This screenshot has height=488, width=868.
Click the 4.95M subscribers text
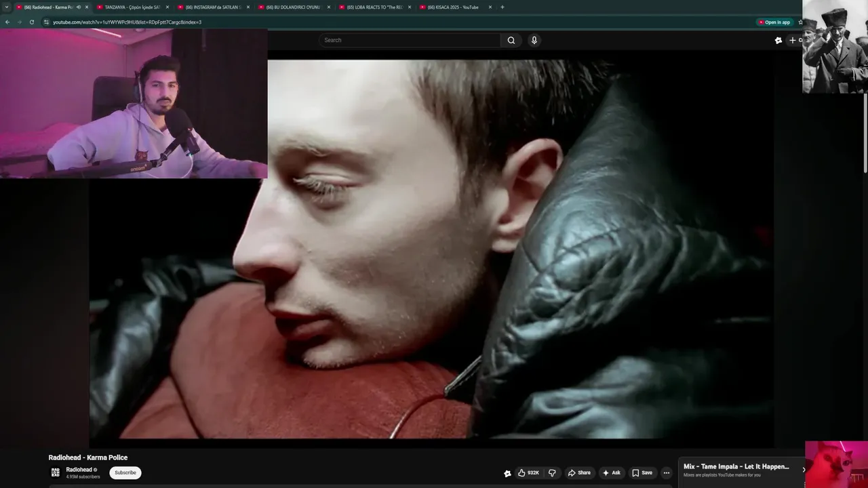[x=83, y=476]
